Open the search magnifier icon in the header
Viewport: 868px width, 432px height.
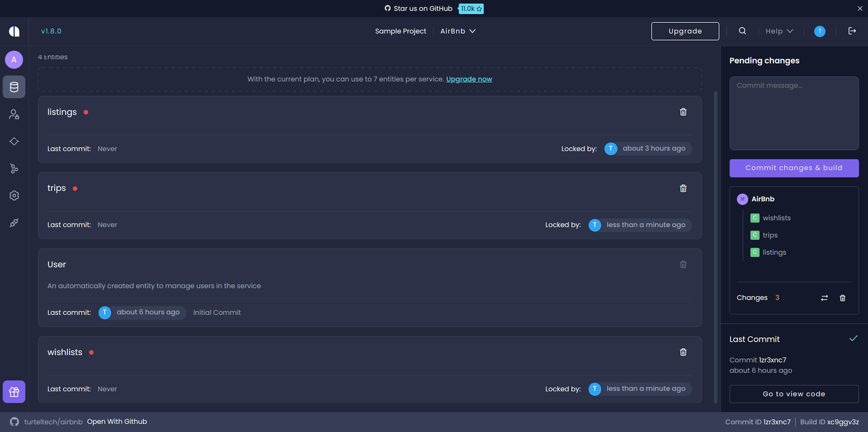(x=742, y=31)
